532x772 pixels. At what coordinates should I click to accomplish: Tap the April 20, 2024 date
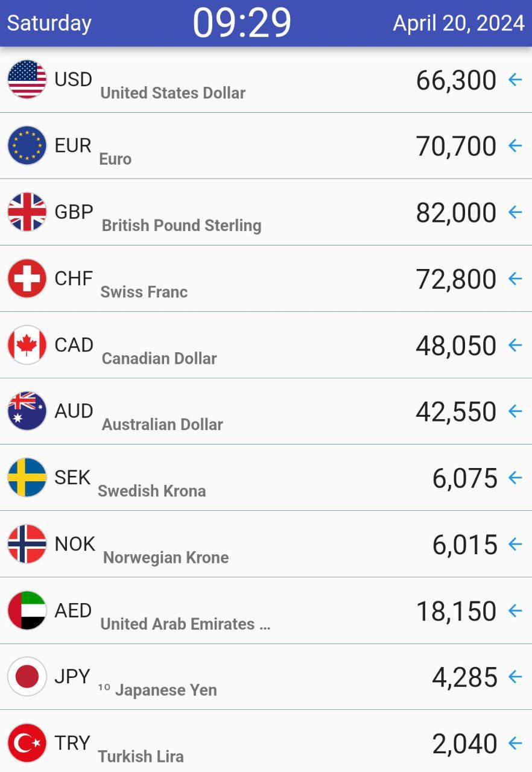[x=459, y=23]
